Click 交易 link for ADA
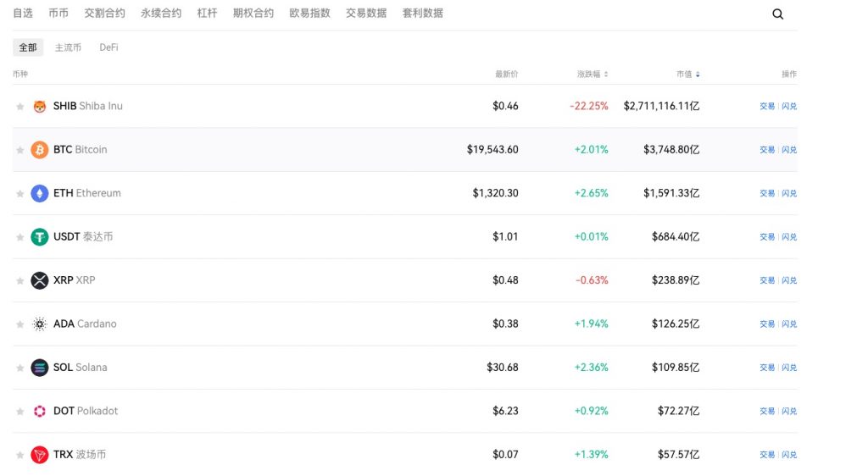 [x=767, y=324]
